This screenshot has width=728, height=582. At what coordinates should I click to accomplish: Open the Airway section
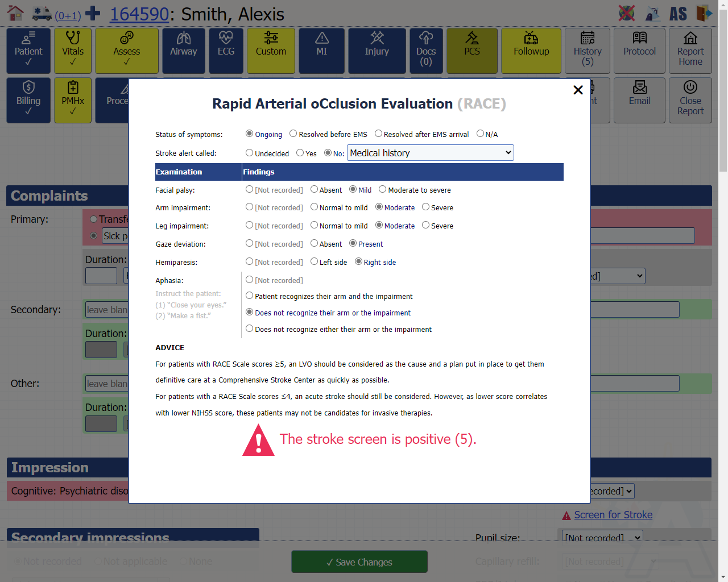tap(183, 51)
